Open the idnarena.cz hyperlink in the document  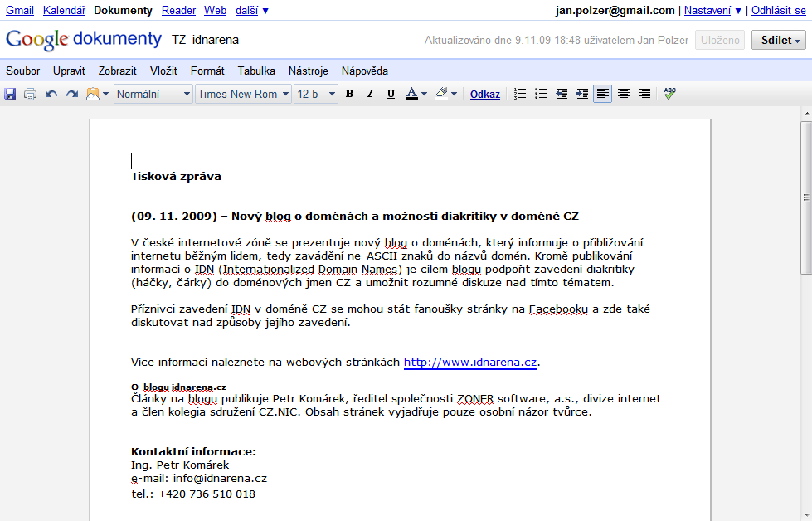point(471,362)
